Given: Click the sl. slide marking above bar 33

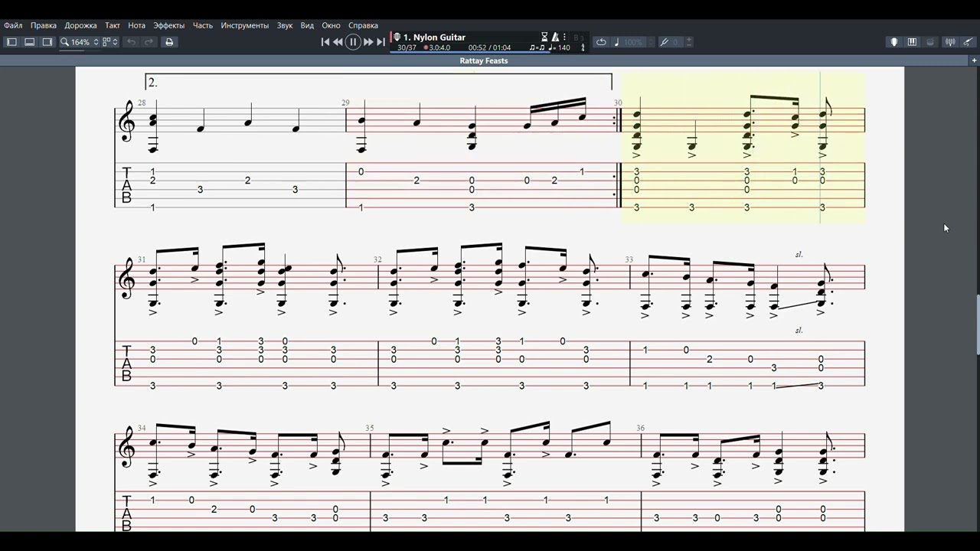Looking at the screenshot, I should point(799,254).
